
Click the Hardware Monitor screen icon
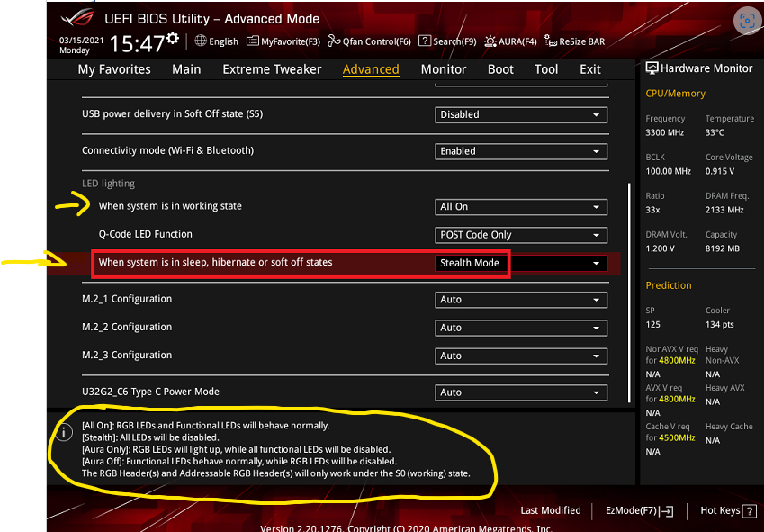tap(652, 68)
